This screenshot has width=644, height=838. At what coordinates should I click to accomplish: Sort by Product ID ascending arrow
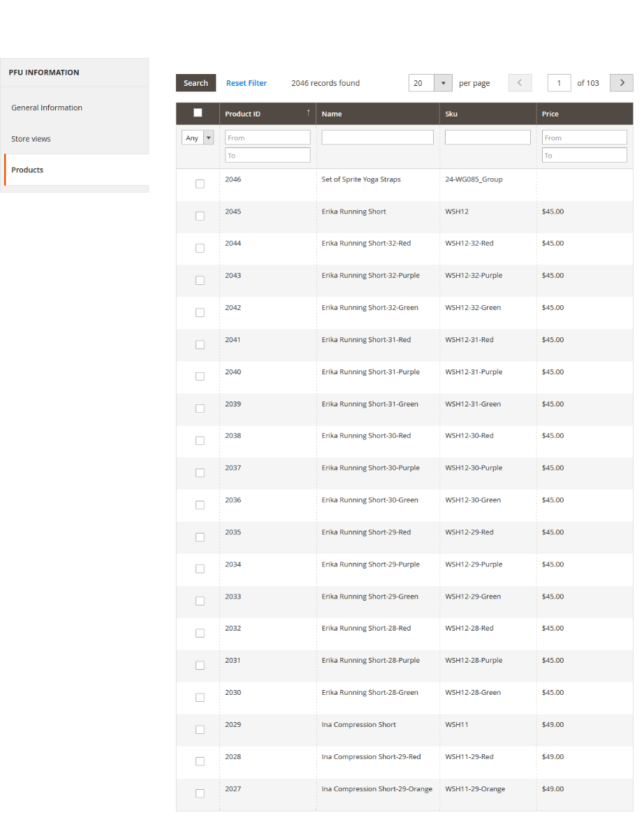tap(308, 113)
